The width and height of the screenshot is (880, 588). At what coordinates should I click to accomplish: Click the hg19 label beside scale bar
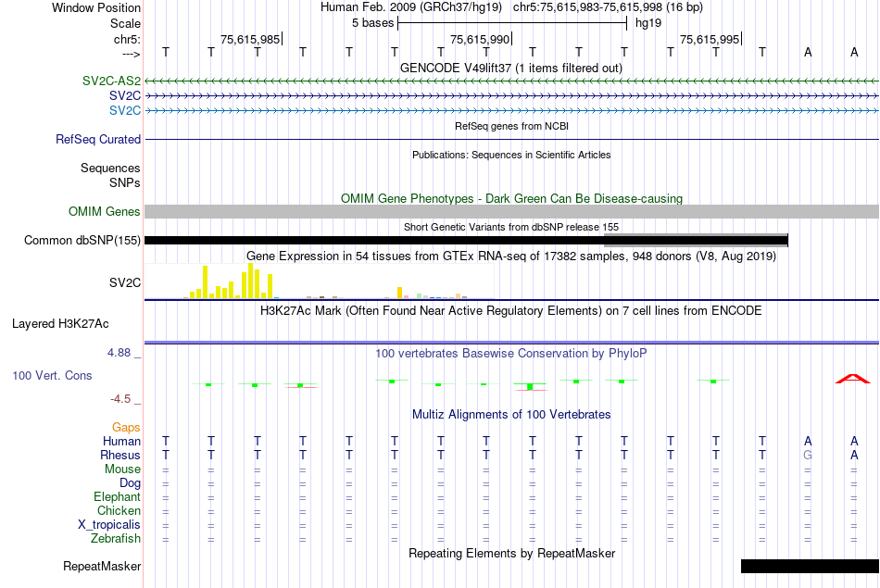tap(648, 23)
